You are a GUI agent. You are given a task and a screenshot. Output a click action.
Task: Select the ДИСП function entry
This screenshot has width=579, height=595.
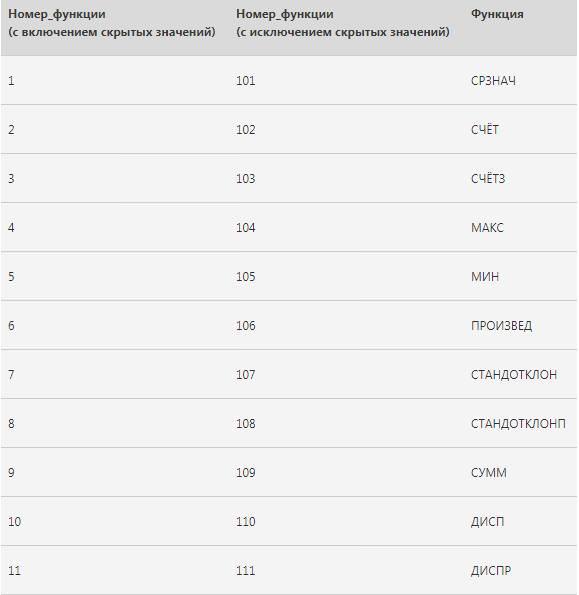(488, 522)
